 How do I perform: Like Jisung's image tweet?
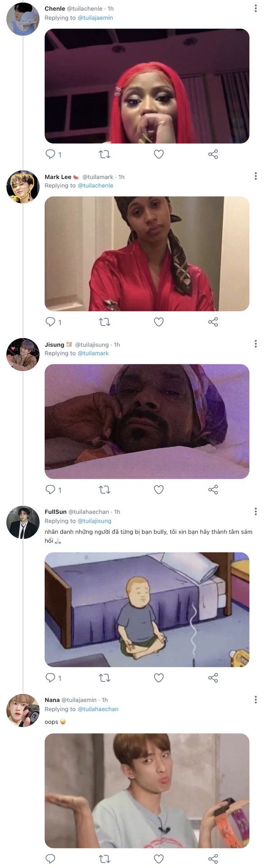pos(159,490)
